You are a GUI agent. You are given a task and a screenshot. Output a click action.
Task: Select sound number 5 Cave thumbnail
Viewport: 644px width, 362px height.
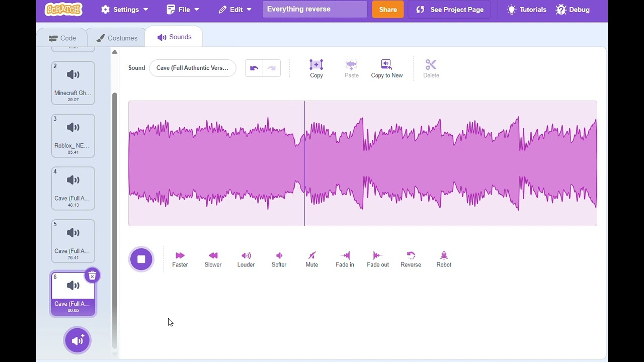pyautogui.click(x=73, y=241)
